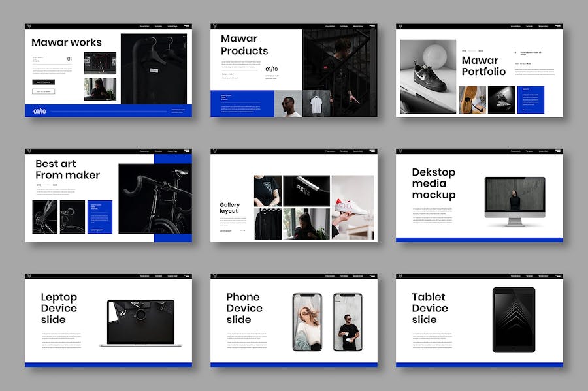Click the logo icon on Mawar works slide
The width and height of the screenshot is (588, 391).
[x=30, y=27]
